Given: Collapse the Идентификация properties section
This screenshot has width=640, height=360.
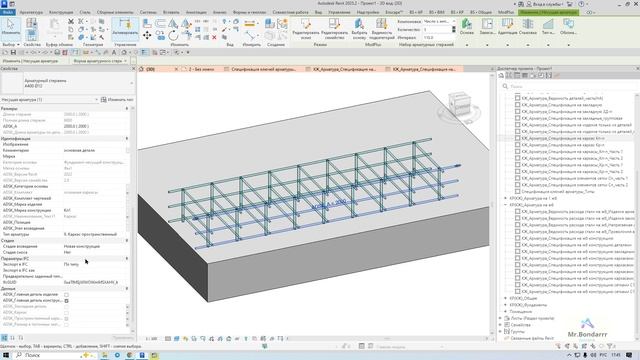Looking at the screenshot, I should (127, 138).
